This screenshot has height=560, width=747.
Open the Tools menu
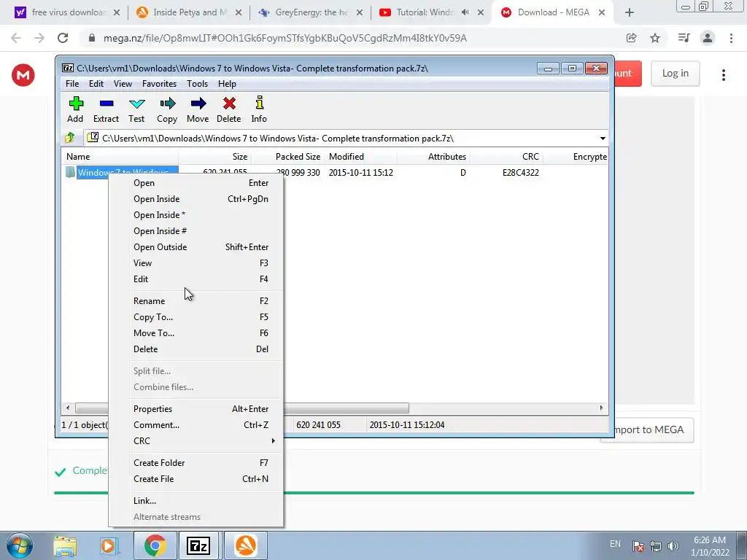[197, 84]
